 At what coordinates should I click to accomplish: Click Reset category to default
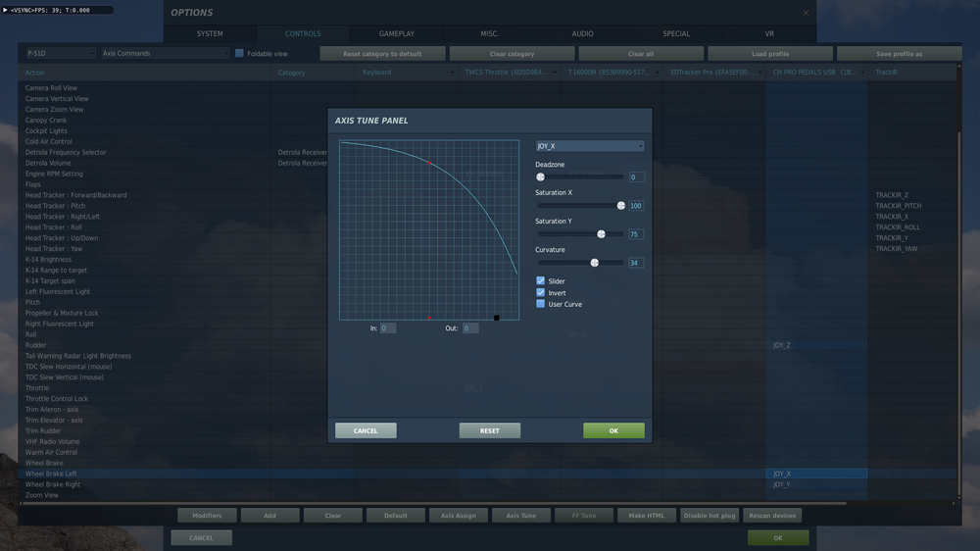(x=382, y=54)
